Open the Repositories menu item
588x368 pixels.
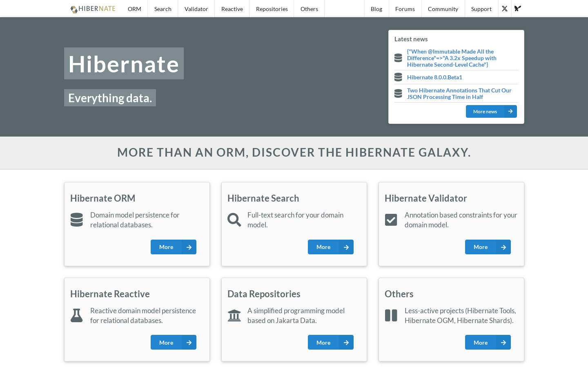(x=272, y=9)
